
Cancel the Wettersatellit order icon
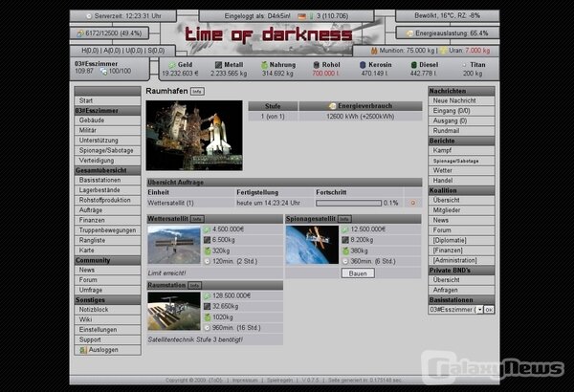point(413,203)
